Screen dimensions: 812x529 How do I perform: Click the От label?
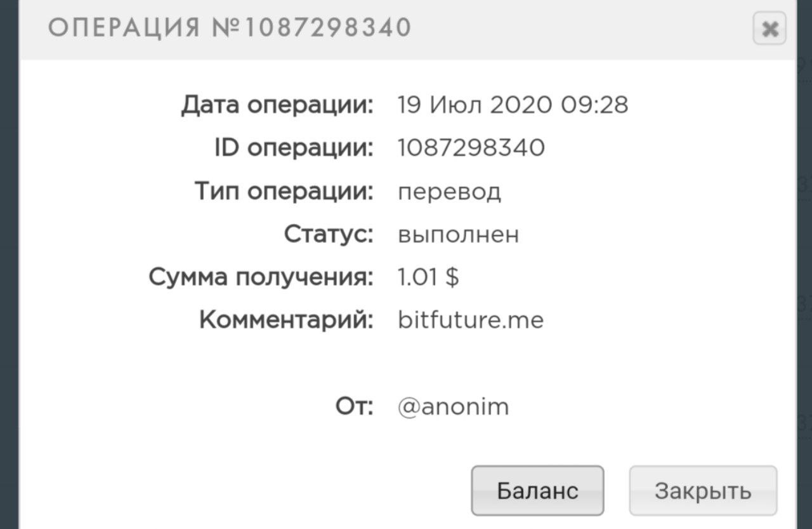354,407
